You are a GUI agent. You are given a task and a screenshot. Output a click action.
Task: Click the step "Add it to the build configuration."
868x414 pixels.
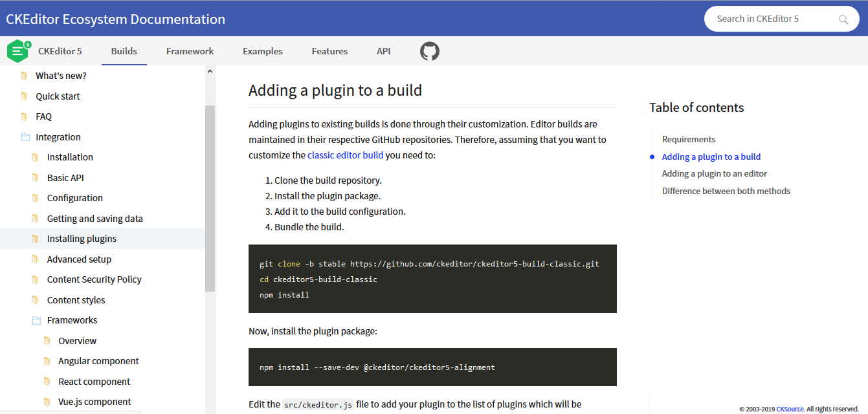[x=340, y=212]
